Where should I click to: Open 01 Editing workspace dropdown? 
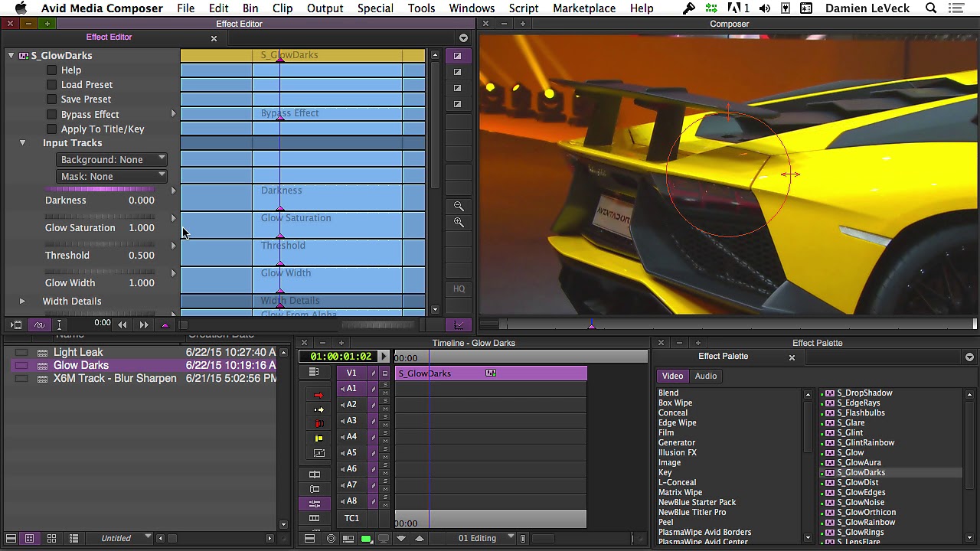point(486,539)
